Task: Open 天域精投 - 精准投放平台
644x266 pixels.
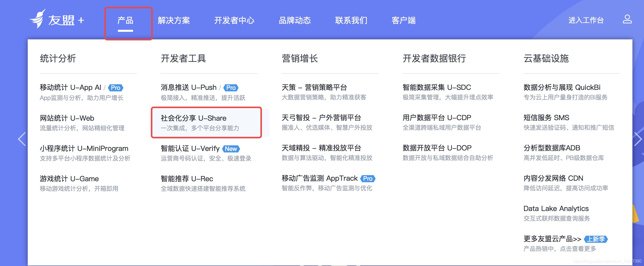Action: 321,148
